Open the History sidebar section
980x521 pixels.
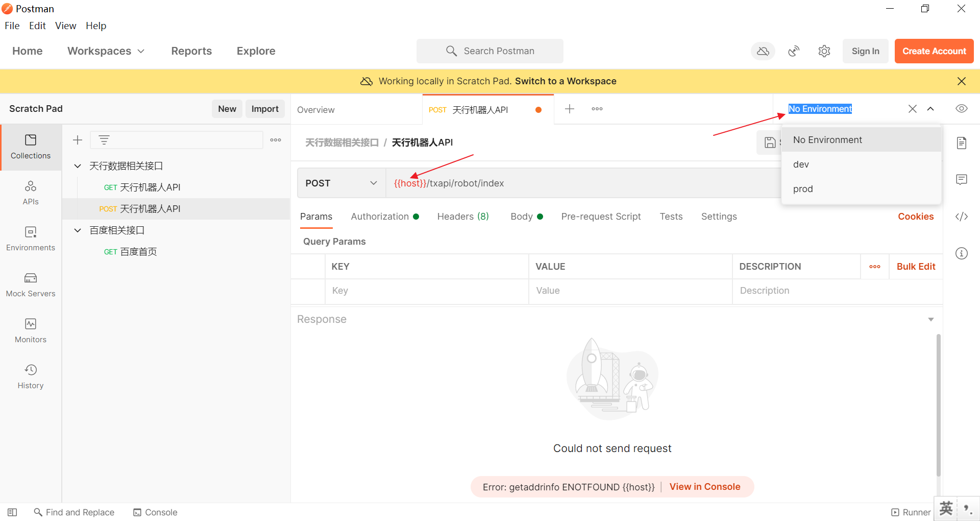(31, 376)
